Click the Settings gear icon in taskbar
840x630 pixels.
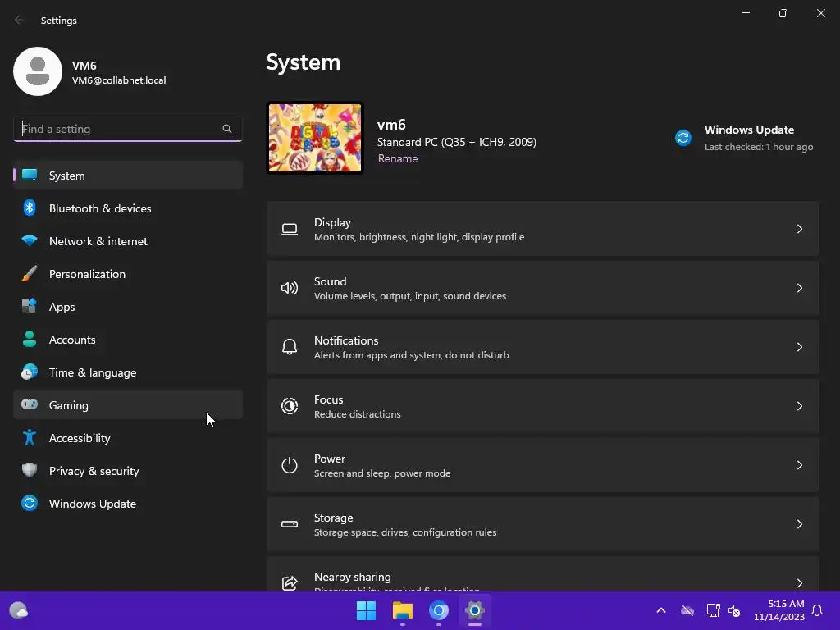point(475,610)
